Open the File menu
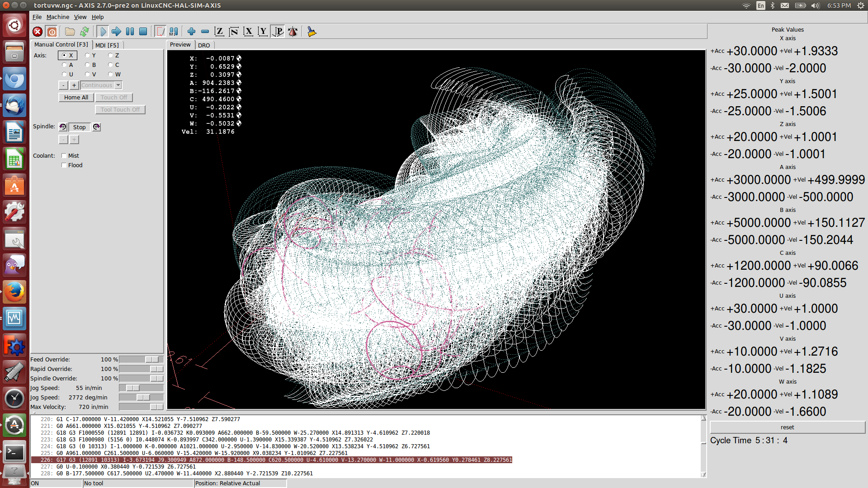This screenshot has height=488, width=868. click(x=37, y=17)
